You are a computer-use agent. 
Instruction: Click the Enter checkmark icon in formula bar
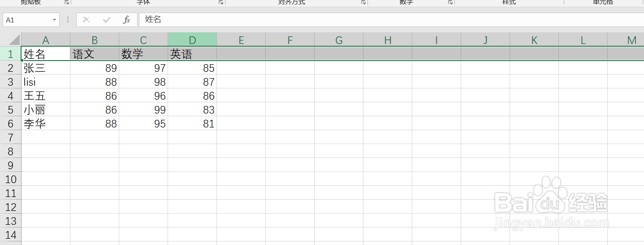tap(107, 20)
